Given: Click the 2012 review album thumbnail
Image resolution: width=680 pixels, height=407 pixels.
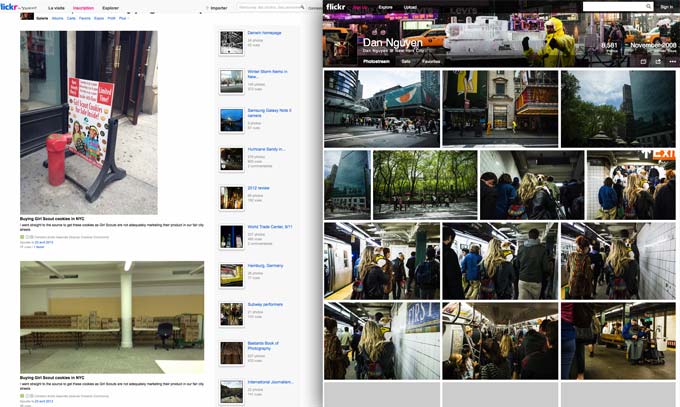Looking at the screenshot, I should pos(232,198).
